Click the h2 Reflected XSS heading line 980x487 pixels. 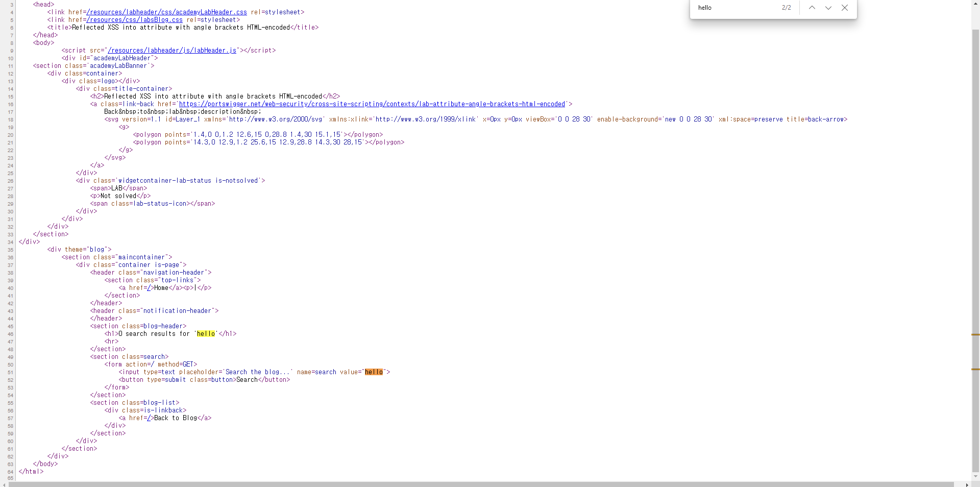point(215,96)
